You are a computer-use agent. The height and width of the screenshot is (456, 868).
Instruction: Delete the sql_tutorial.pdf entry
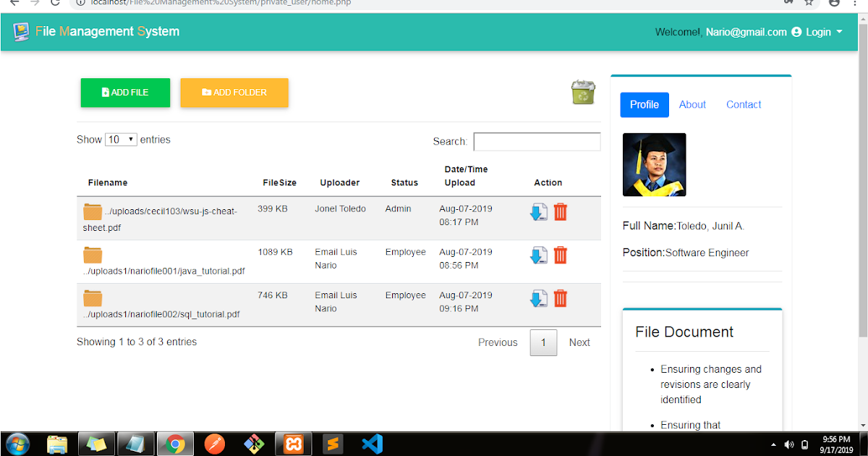point(560,298)
